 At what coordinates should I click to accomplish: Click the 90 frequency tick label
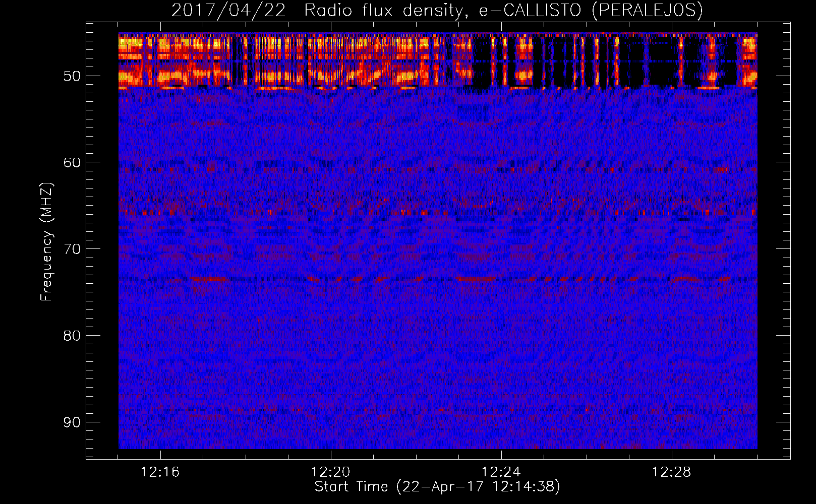[72, 422]
